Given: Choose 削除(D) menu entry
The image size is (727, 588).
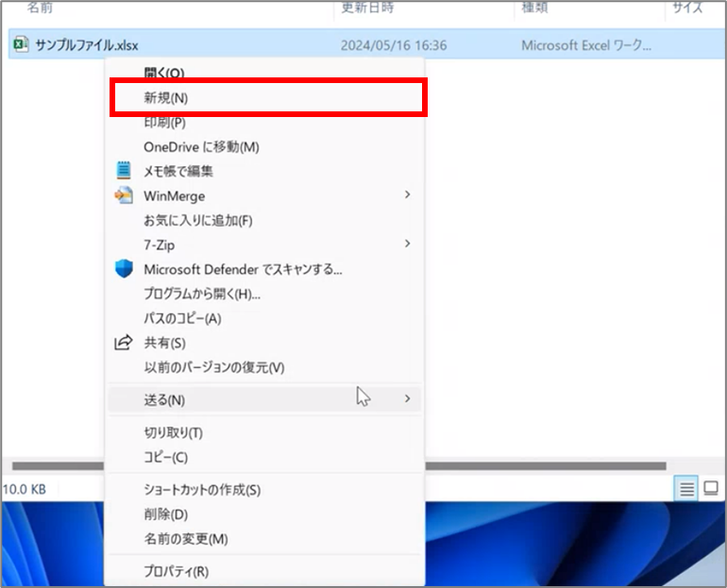Looking at the screenshot, I should pos(264,514).
